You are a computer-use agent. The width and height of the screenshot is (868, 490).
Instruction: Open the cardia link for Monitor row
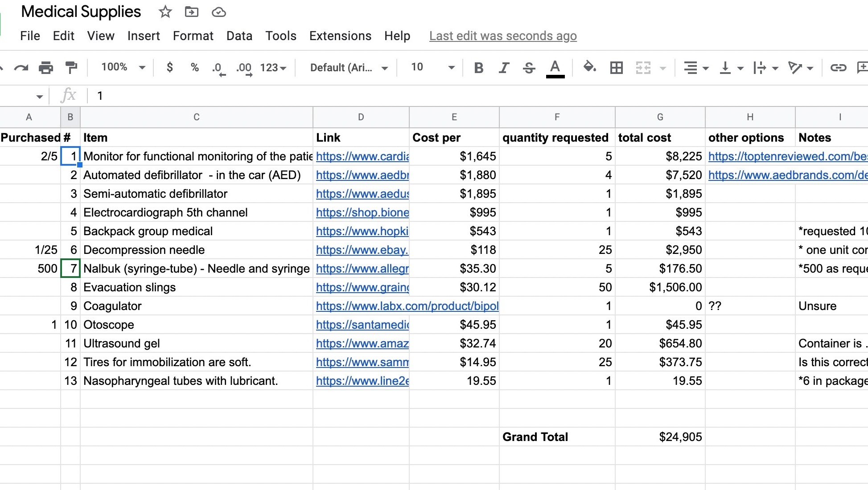pyautogui.click(x=362, y=156)
